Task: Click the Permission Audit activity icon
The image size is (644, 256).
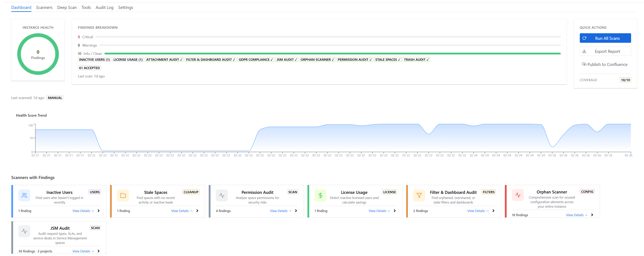Action: 222,195
